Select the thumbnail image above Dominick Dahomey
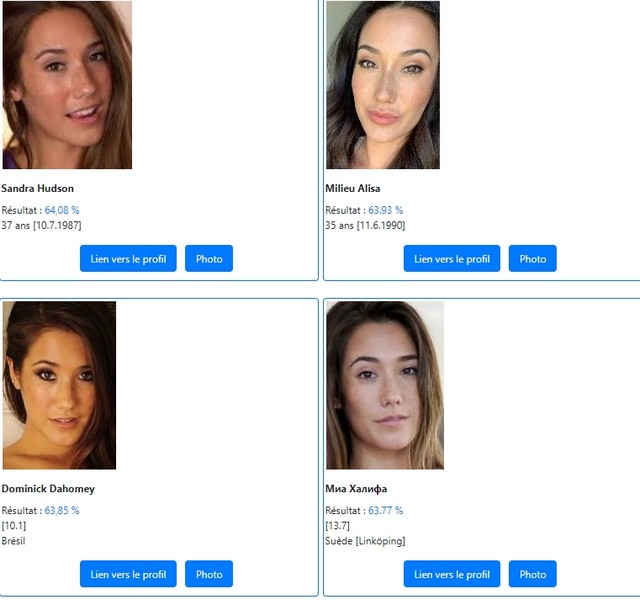The width and height of the screenshot is (640, 600). point(59,385)
